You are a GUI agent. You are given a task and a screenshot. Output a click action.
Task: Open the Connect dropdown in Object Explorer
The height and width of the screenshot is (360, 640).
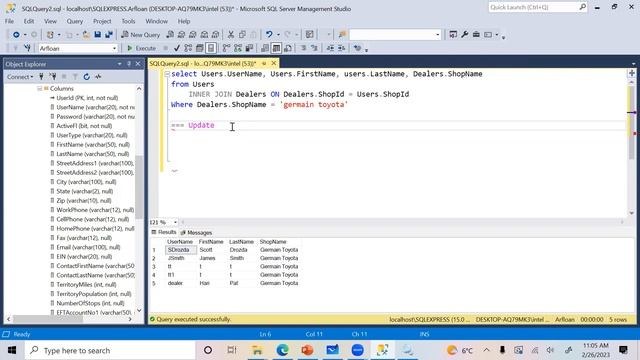click(x=20, y=77)
